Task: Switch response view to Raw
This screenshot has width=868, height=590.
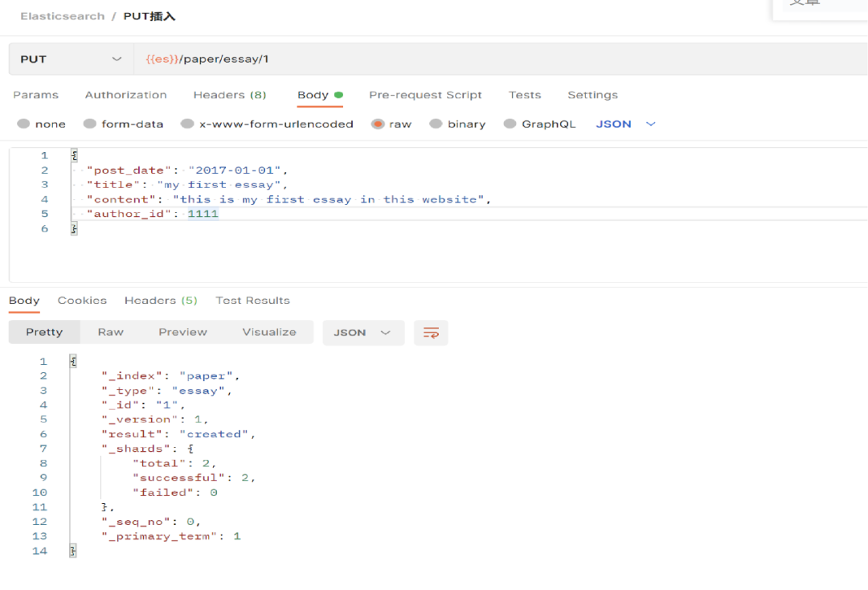Action: [111, 332]
